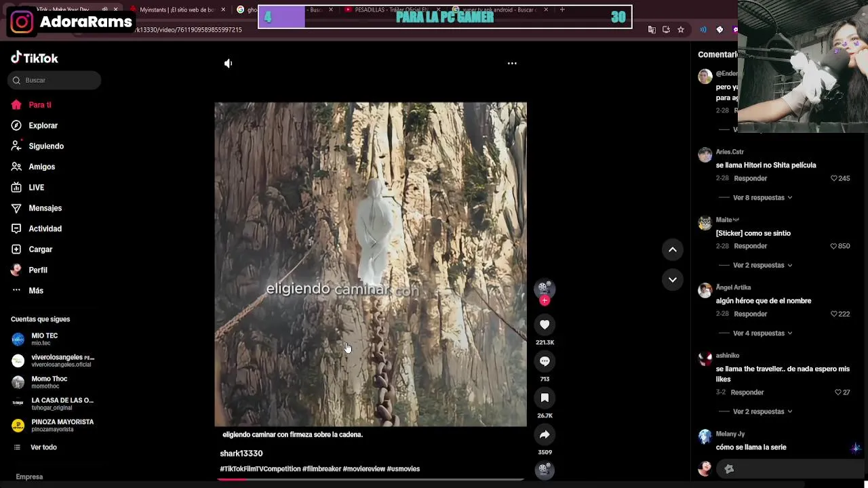Share the video with the arrow icon
Screen dimensions: 868x488
click(545, 434)
